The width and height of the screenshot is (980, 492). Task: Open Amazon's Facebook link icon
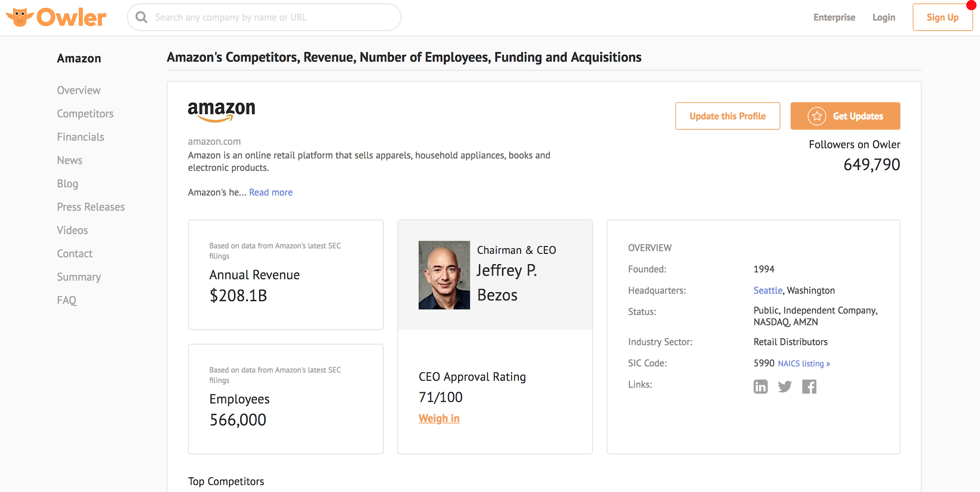(809, 387)
